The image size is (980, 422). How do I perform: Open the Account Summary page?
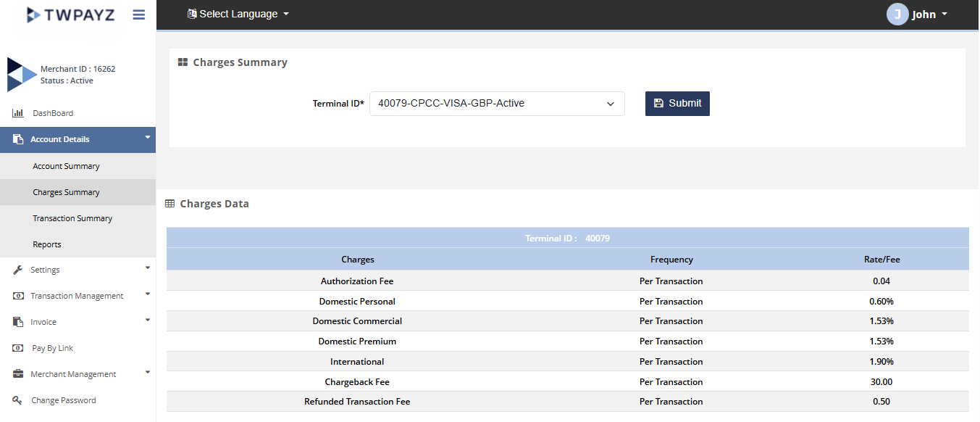point(66,166)
